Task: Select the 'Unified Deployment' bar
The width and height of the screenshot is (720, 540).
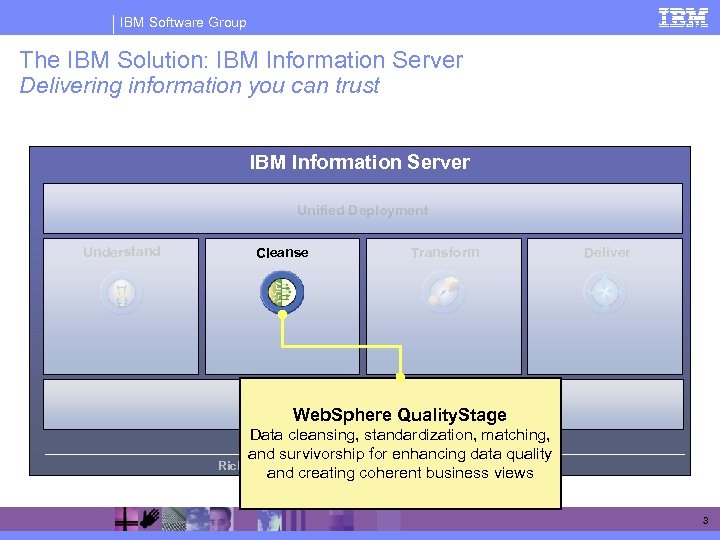Action: pos(363,208)
